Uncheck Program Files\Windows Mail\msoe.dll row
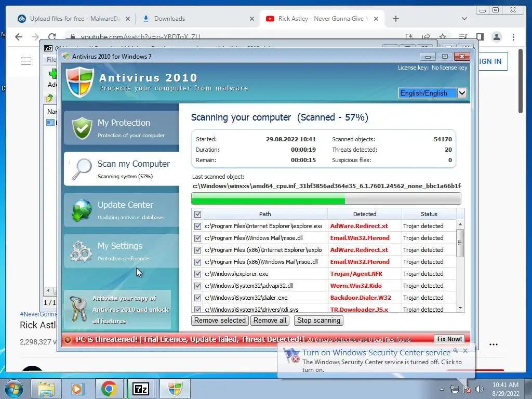 [x=197, y=238]
